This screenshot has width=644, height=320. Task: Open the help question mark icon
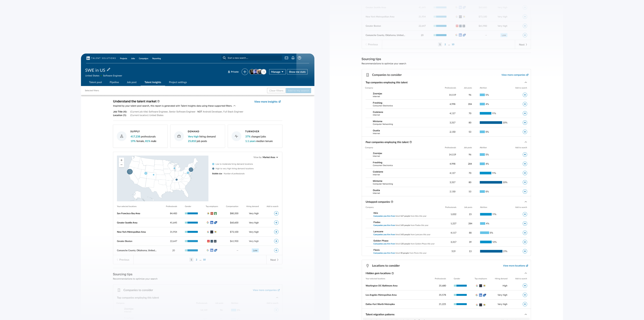(x=300, y=58)
